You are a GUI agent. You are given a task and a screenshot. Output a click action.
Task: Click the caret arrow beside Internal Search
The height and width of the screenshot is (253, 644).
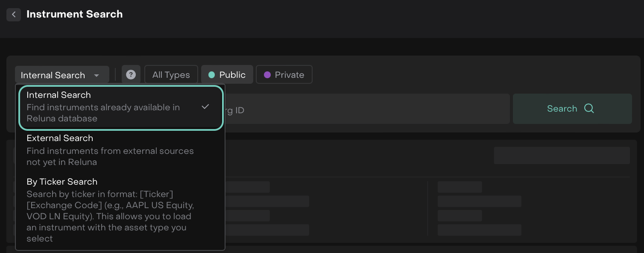coord(97,76)
